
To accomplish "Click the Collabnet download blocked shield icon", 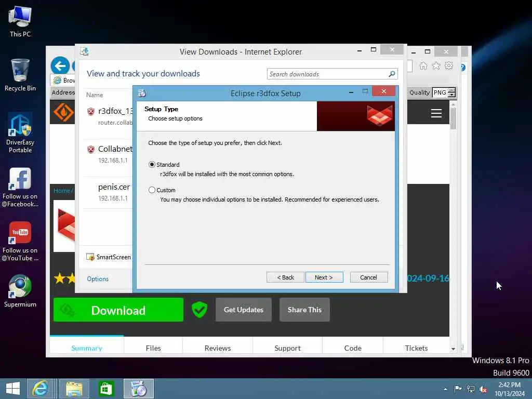I will (x=90, y=149).
